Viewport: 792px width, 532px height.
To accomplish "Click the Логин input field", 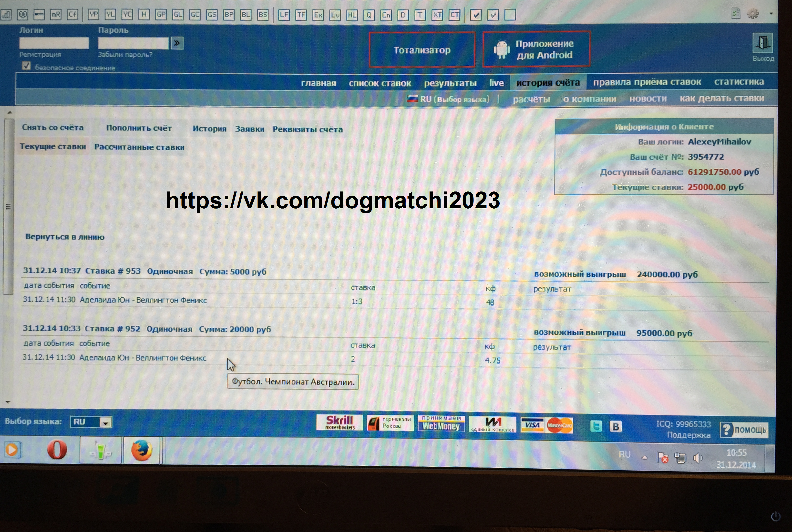I will click(54, 43).
